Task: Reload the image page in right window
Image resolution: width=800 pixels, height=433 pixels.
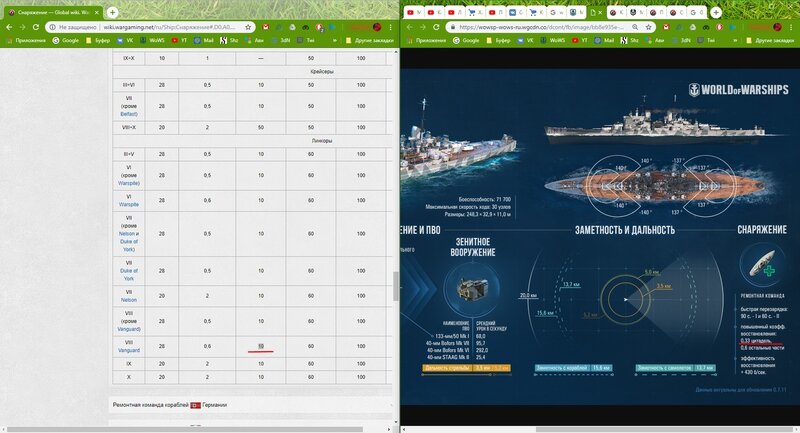Action: click(x=436, y=27)
